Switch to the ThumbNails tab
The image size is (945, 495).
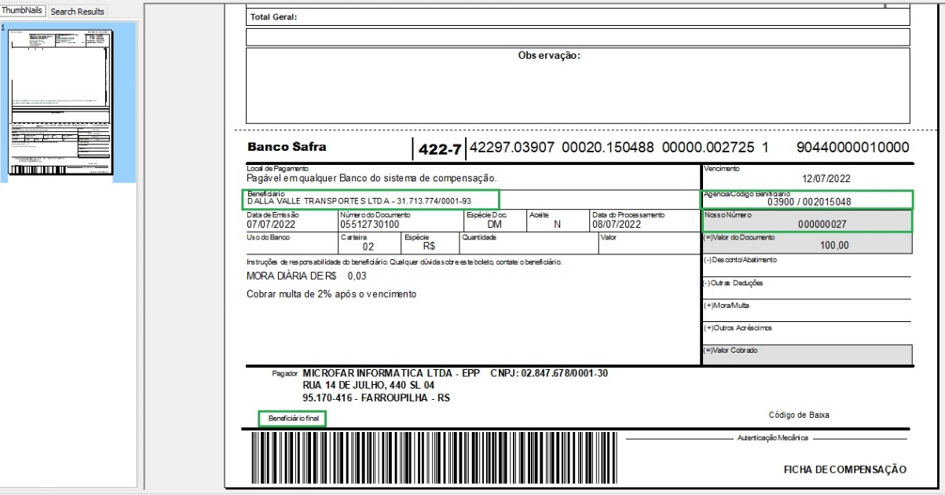click(22, 10)
